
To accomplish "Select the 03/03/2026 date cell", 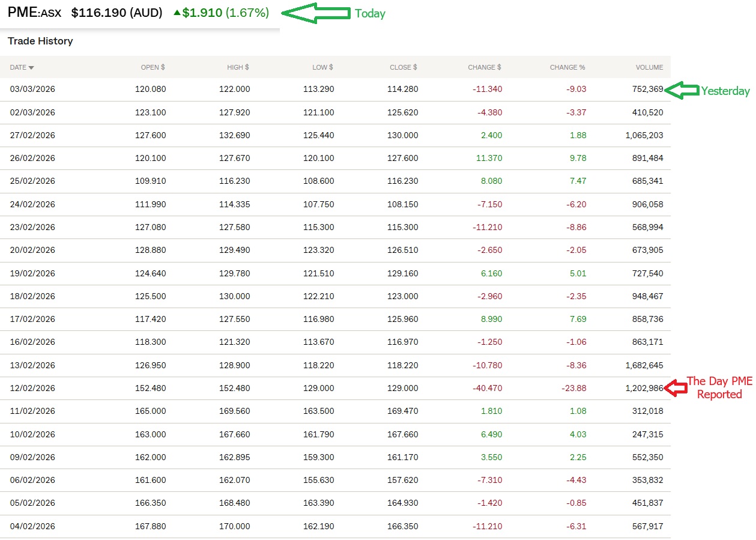I will pyautogui.click(x=32, y=89).
